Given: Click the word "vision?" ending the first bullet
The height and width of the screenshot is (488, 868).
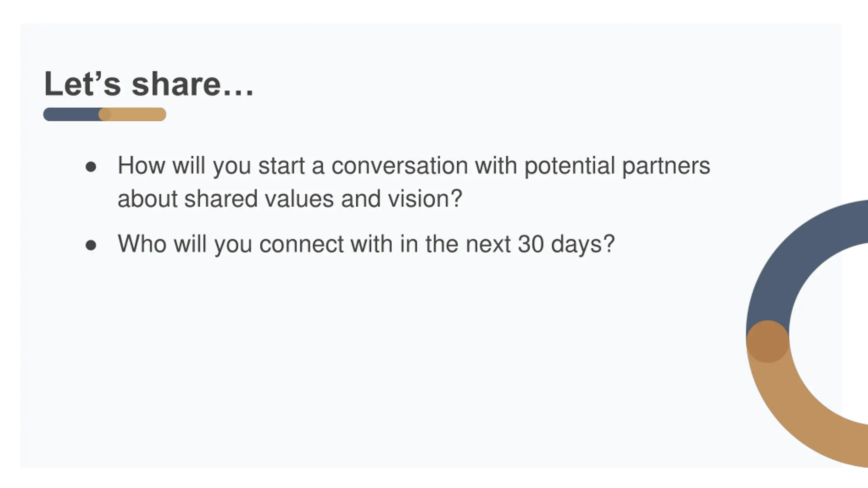Looking at the screenshot, I should tap(425, 199).
